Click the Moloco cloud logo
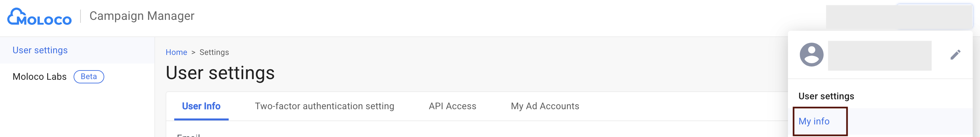Image resolution: width=980 pixels, height=137 pixels. 39,17
